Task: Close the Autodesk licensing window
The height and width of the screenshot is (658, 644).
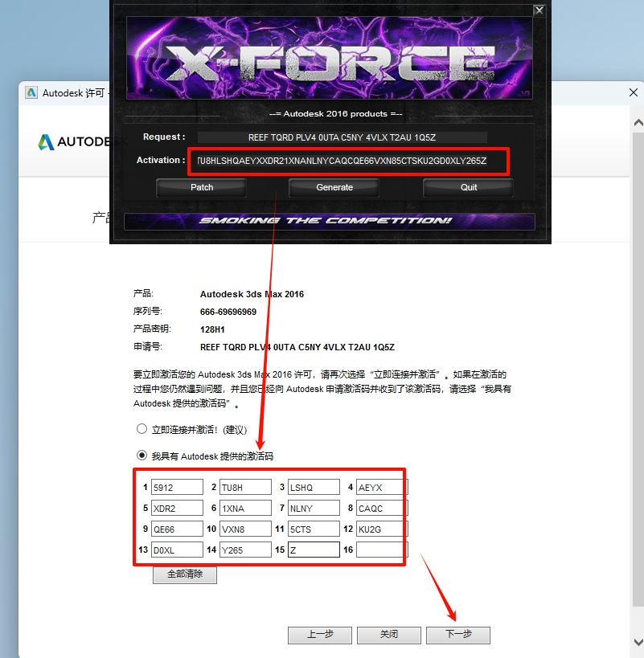Action: (x=633, y=92)
